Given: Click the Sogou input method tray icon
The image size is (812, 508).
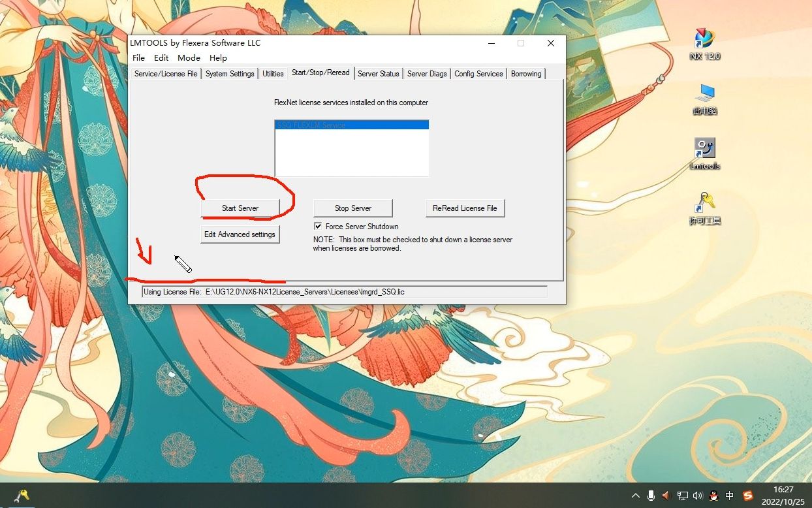Looking at the screenshot, I should click(x=747, y=496).
